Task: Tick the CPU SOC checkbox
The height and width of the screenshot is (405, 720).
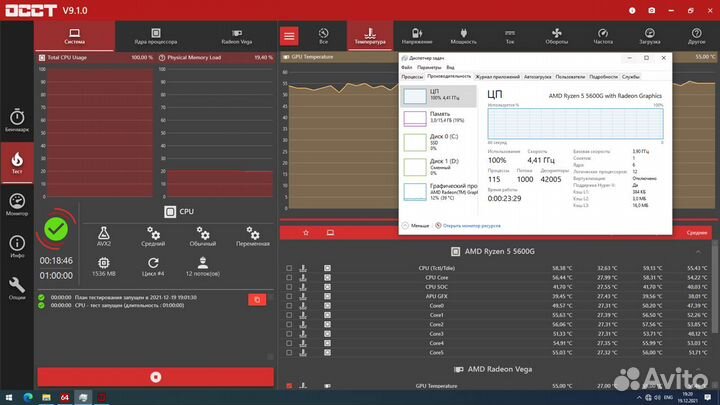Action: [289, 287]
